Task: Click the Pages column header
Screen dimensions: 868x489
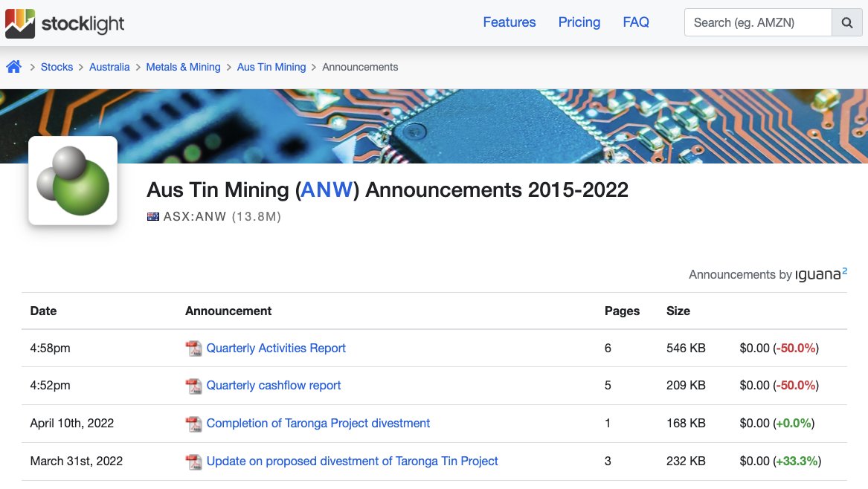Action: [x=622, y=311]
